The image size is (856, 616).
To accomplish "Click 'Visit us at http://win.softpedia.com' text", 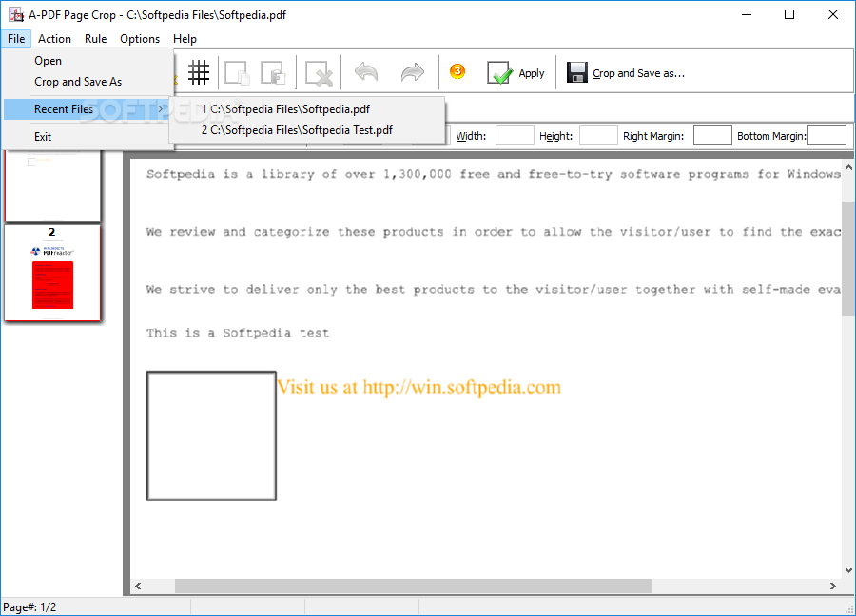I will tap(418, 387).
